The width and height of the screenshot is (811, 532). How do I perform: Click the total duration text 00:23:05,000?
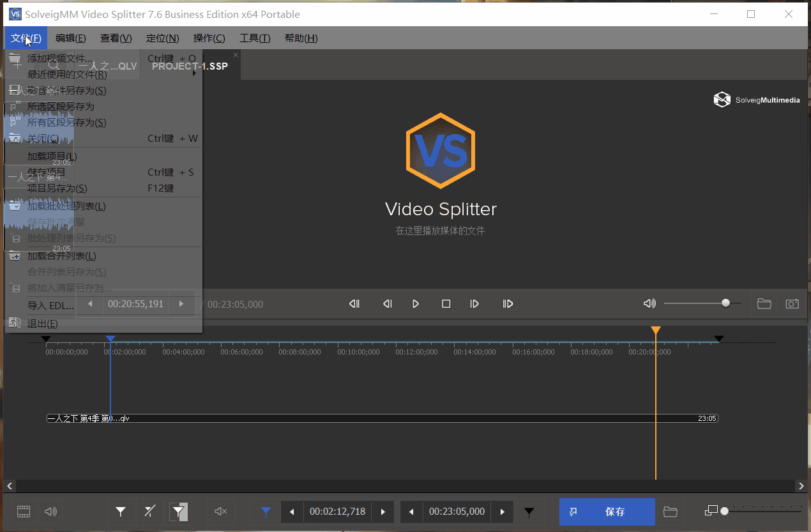(x=235, y=305)
